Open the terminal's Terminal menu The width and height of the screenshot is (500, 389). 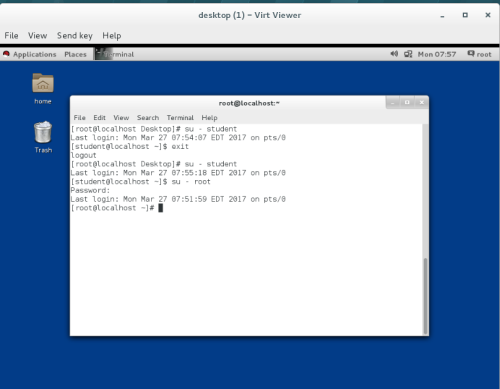point(180,118)
